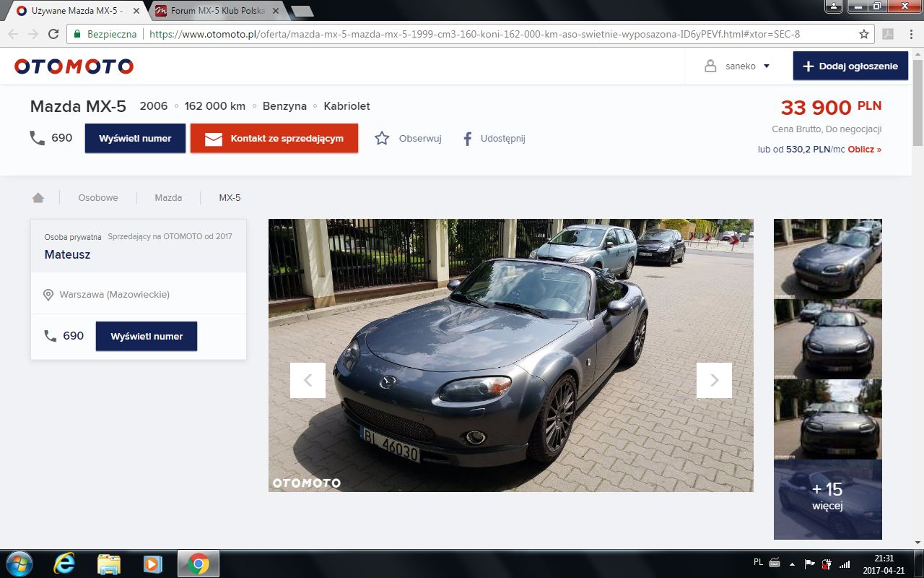Open the first thumbnail in the gallery
This screenshot has width=924, height=578.
pyautogui.click(x=828, y=259)
